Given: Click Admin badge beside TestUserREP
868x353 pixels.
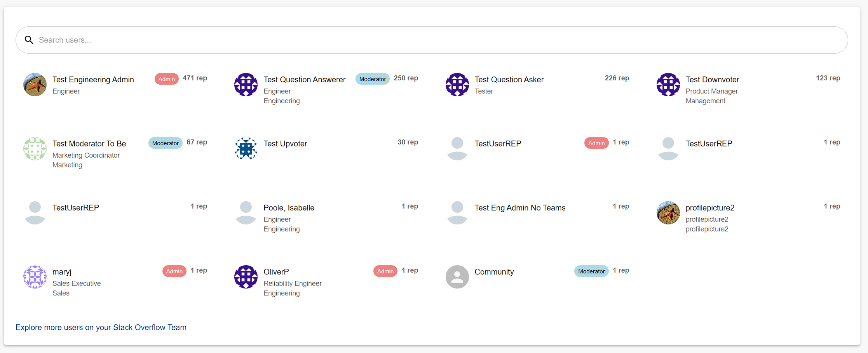Looking at the screenshot, I should pyautogui.click(x=596, y=143).
